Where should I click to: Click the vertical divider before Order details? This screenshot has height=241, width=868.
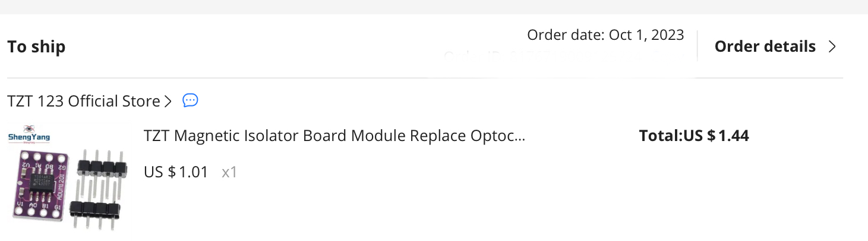[697, 46]
